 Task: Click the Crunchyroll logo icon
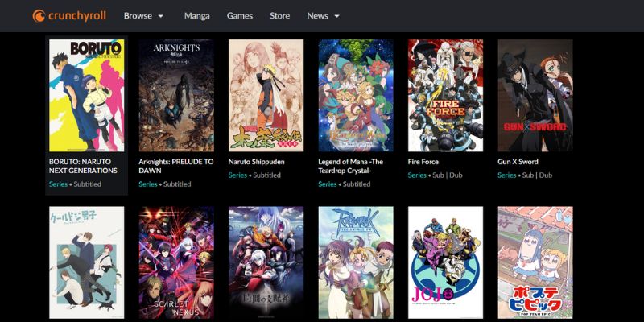[x=39, y=16]
